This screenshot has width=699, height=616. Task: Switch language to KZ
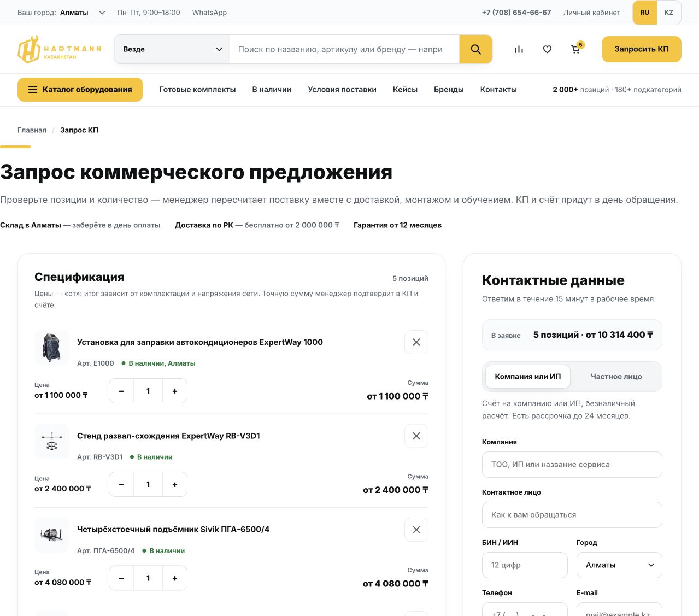669,13
